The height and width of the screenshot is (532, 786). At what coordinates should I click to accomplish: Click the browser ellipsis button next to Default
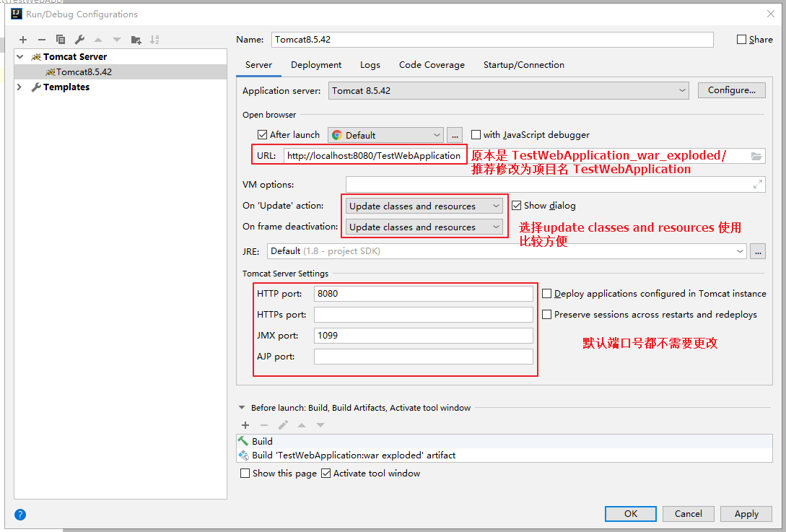click(455, 135)
